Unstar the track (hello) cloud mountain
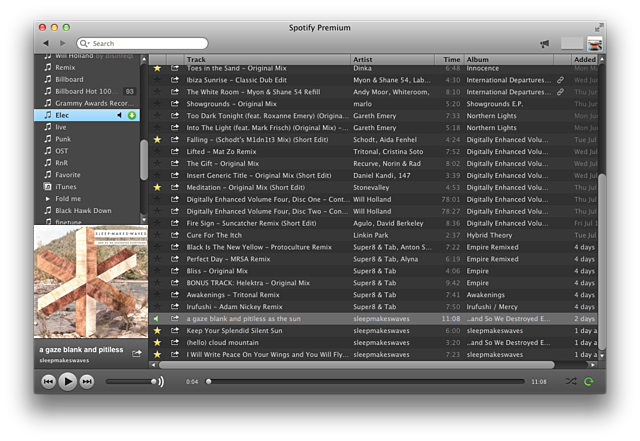The image size is (640, 441). (x=157, y=343)
